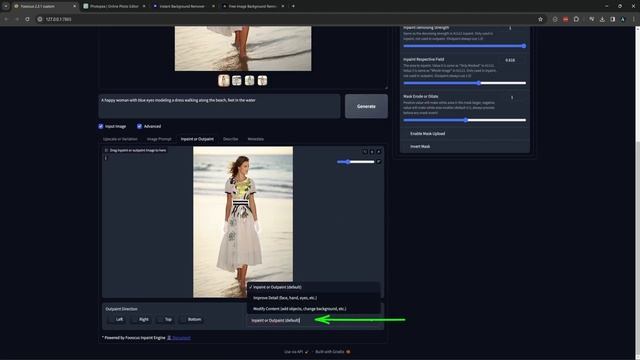This screenshot has width=640, height=360.
Task: Switch to the Fooocus browser tab
Action: click(x=44, y=6)
